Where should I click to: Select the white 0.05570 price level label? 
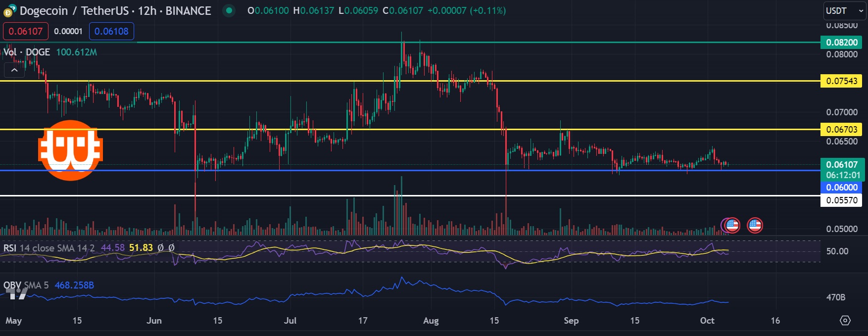841,200
